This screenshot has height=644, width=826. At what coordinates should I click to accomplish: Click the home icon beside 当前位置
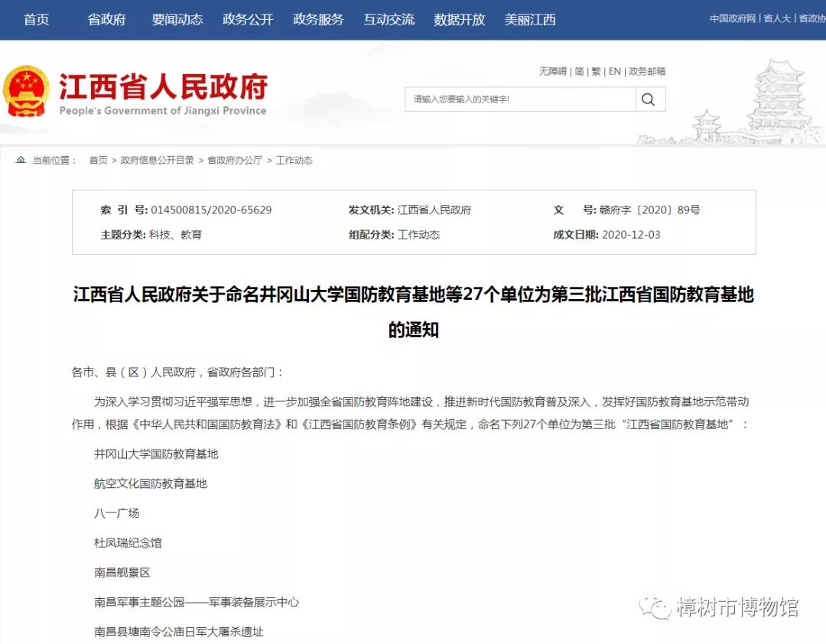[x=20, y=160]
